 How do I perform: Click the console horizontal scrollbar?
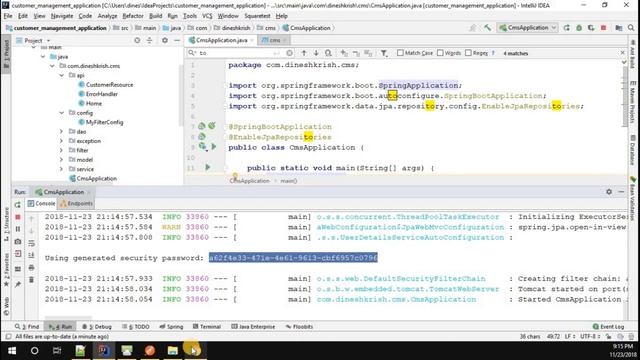click(69, 318)
